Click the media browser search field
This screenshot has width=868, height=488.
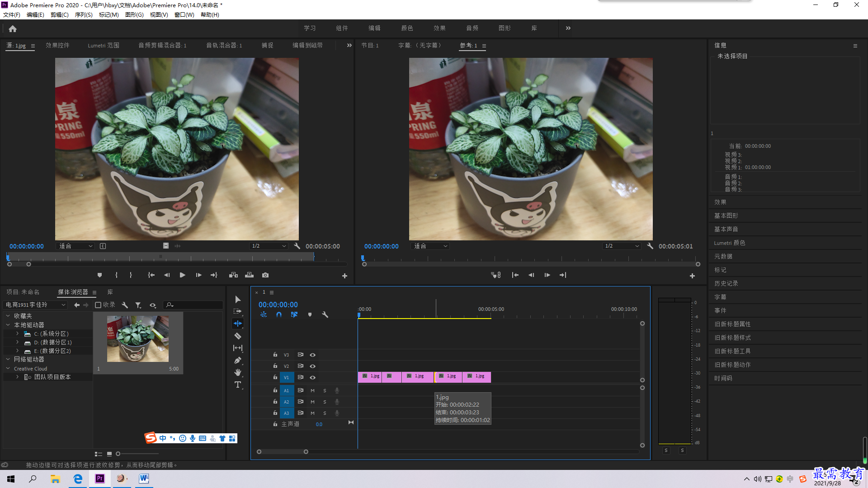pos(193,305)
